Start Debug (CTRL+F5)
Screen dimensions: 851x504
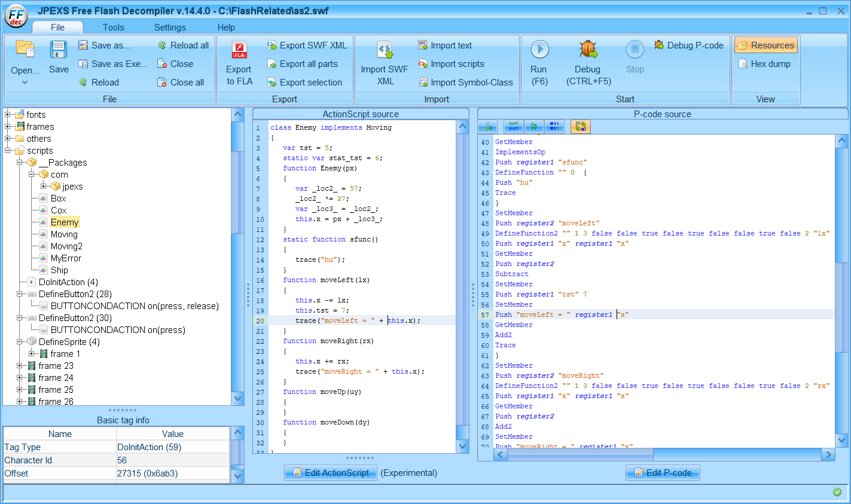588,63
